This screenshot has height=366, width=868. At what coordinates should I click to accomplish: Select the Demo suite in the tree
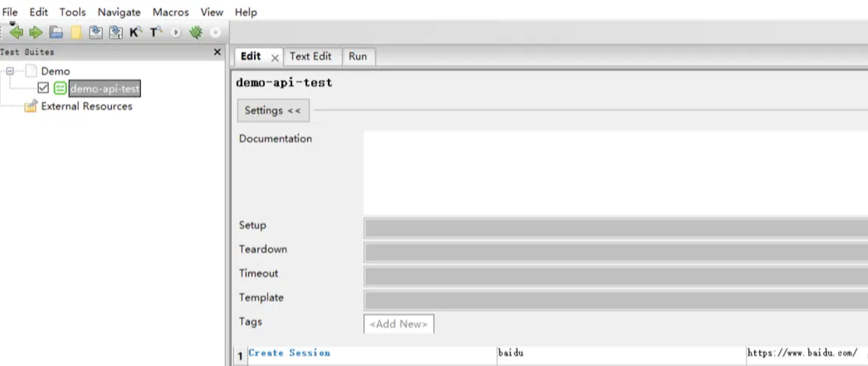[x=55, y=72]
